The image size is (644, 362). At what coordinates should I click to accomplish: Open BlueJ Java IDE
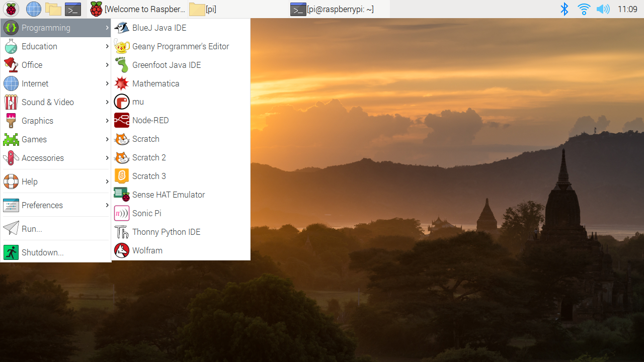159,28
